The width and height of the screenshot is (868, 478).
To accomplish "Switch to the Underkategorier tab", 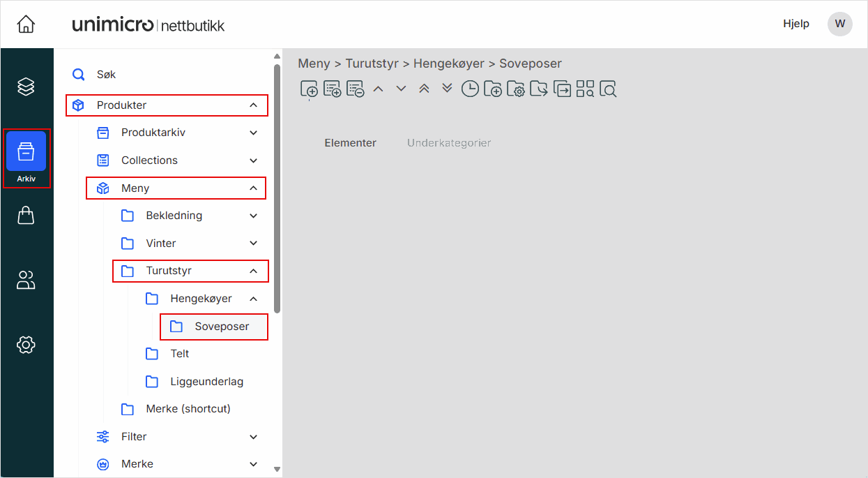I will [449, 143].
